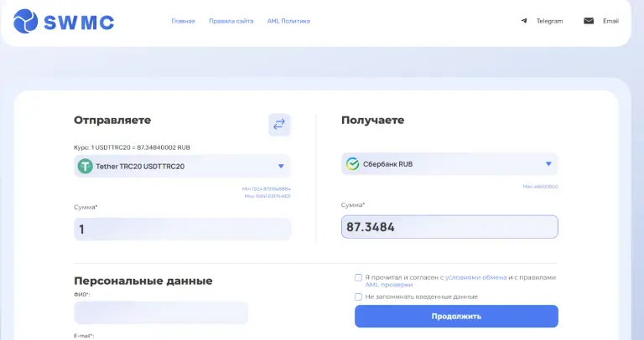Image resolution: width=644 pixels, height=340 pixels.
Task: Open the Правила сайта menu item
Action: 231,21
